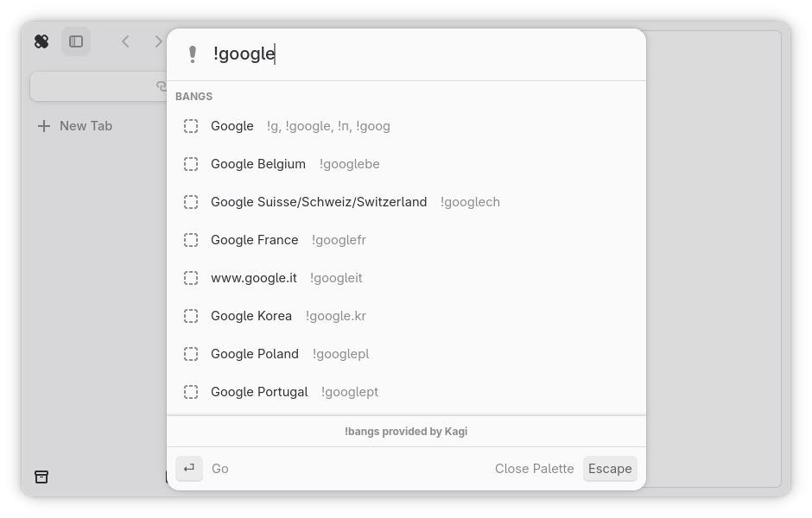Click the !googleit shortcut text
This screenshot has width=812, height=518.
pos(336,278)
